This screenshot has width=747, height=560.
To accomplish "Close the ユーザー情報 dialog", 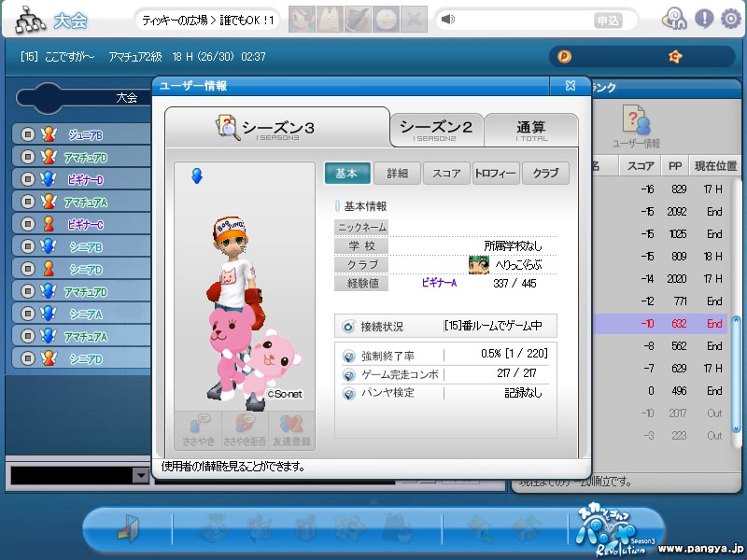I will [x=571, y=86].
